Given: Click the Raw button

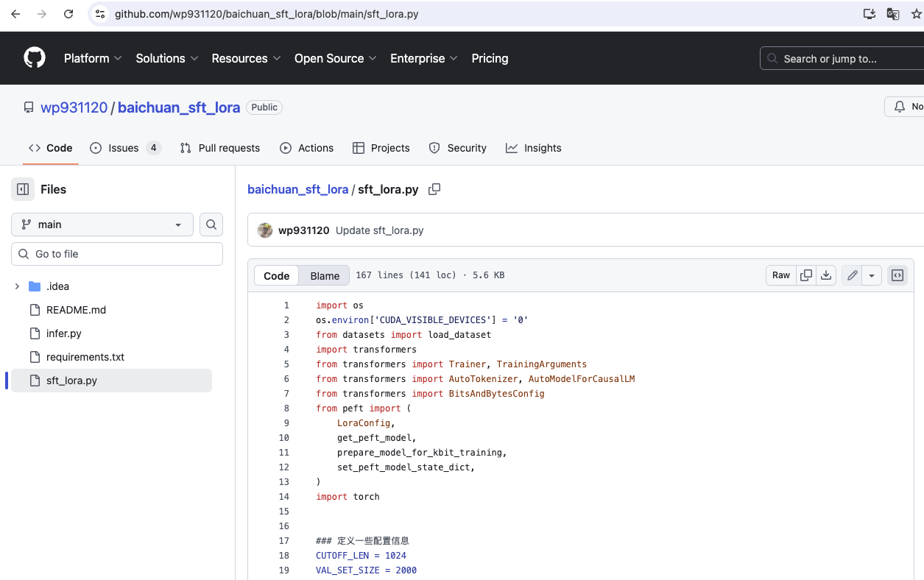Looking at the screenshot, I should tap(781, 275).
